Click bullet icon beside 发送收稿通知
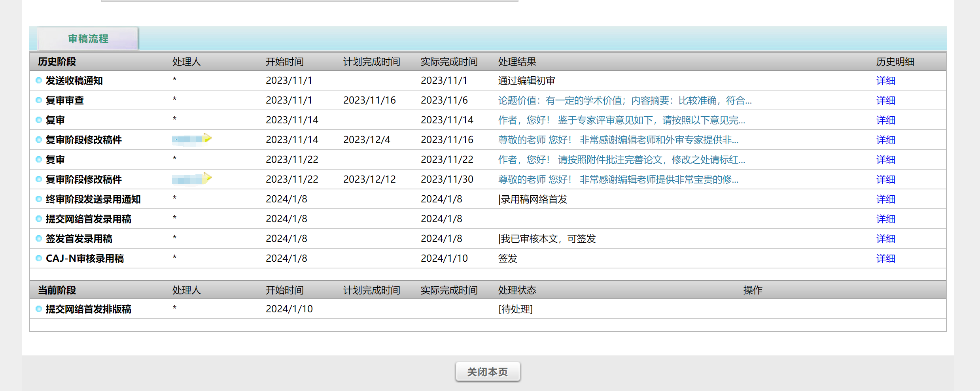The height and width of the screenshot is (391, 980). point(39,81)
